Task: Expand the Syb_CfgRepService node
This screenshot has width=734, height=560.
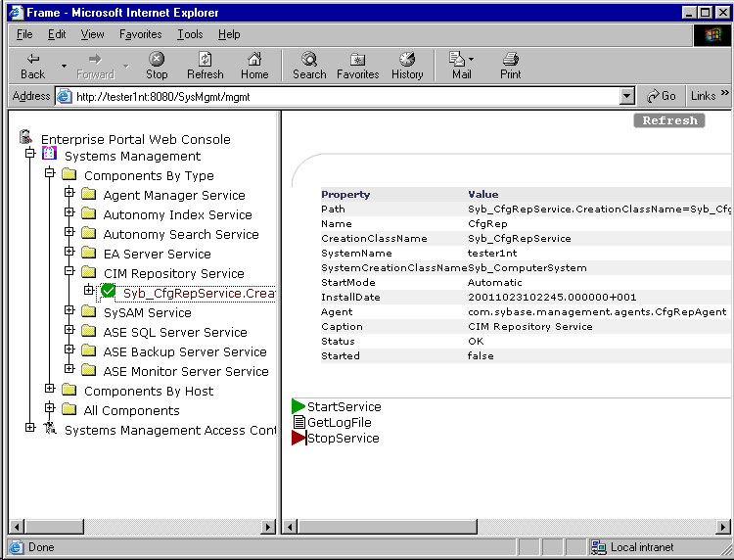Action: click(x=89, y=290)
